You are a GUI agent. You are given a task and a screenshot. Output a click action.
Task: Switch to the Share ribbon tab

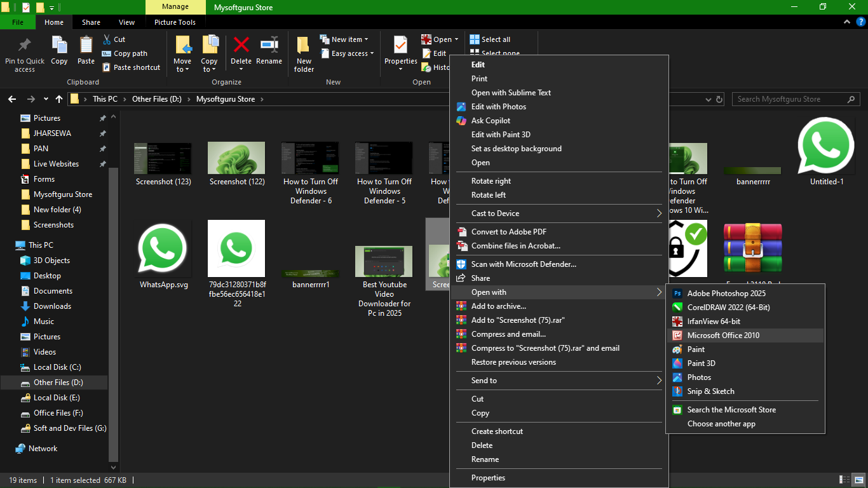pyautogui.click(x=91, y=22)
